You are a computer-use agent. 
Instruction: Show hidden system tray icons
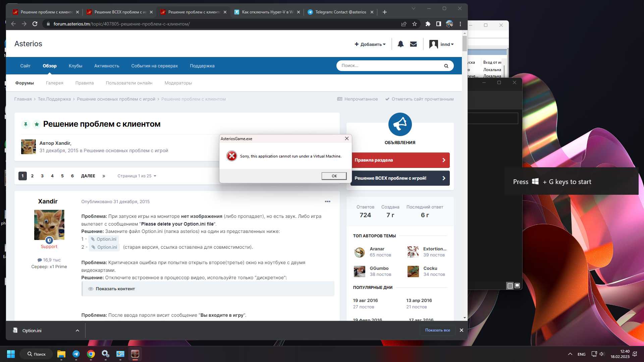pos(570,354)
